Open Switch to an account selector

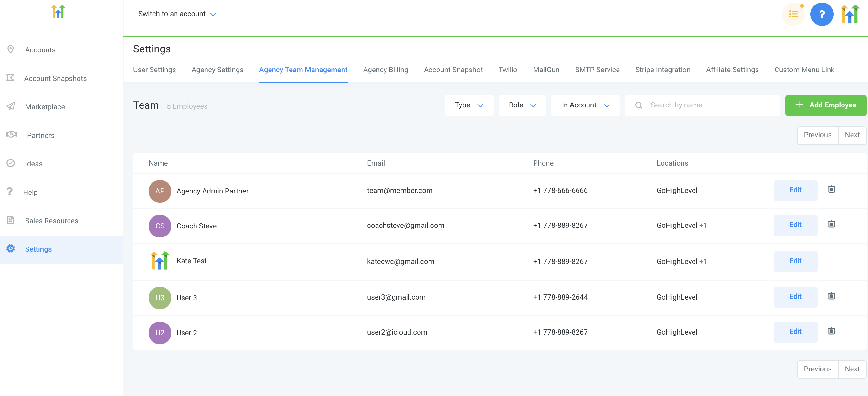(x=177, y=14)
